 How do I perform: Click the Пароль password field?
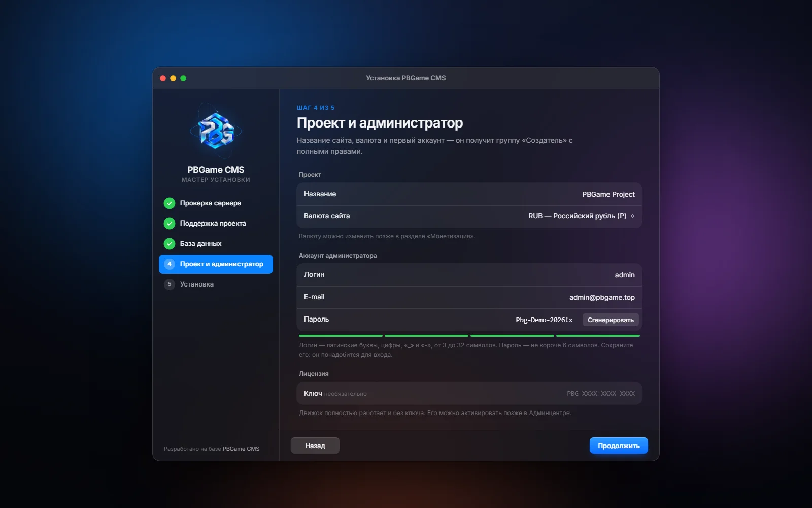544,320
